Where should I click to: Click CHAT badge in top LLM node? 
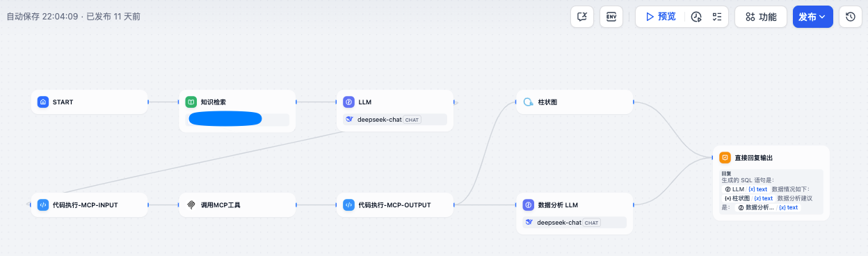coord(412,120)
